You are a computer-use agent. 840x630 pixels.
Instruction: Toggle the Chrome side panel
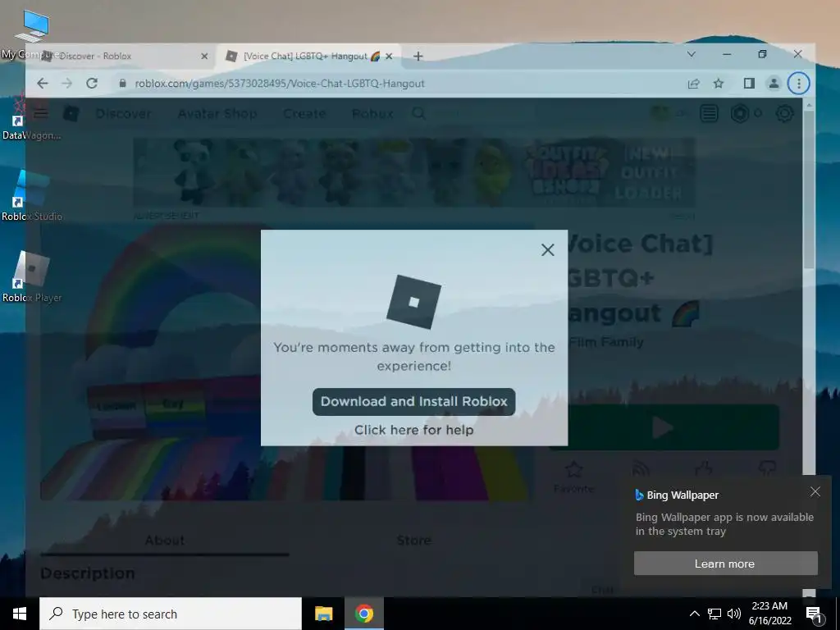[749, 84]
